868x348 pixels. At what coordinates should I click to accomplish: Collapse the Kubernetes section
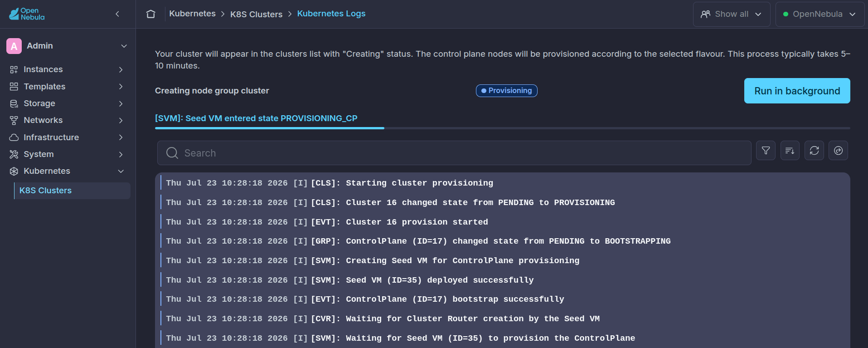pos(121,171)
